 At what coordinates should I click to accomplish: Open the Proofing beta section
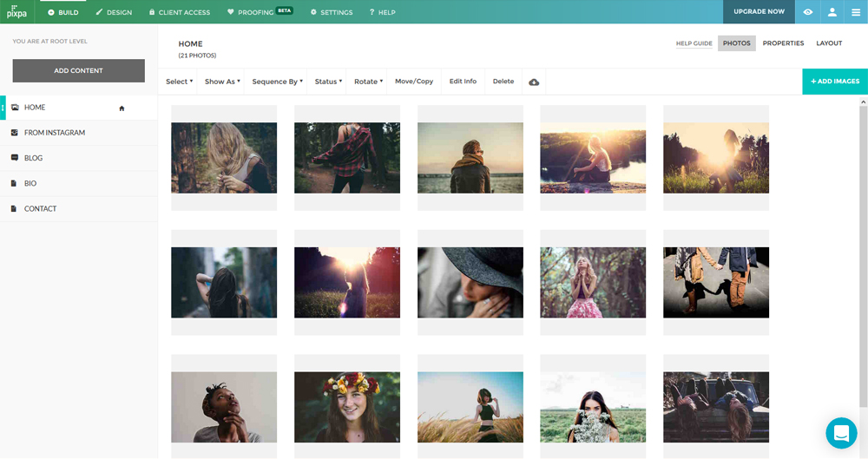pyautogui.click(x=260, y=11)
